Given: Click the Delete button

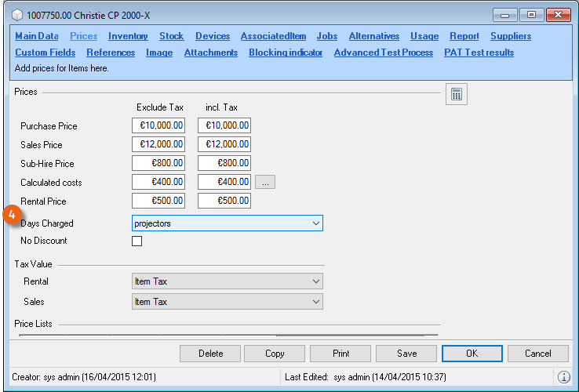Looking at the screenshot, I should point(210,354).
